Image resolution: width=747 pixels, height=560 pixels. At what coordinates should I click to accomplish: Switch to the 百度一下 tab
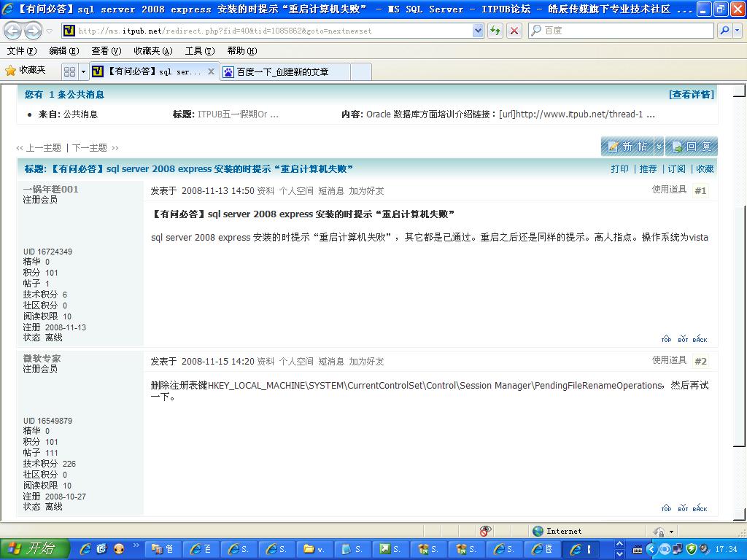(x=285, y=71)
